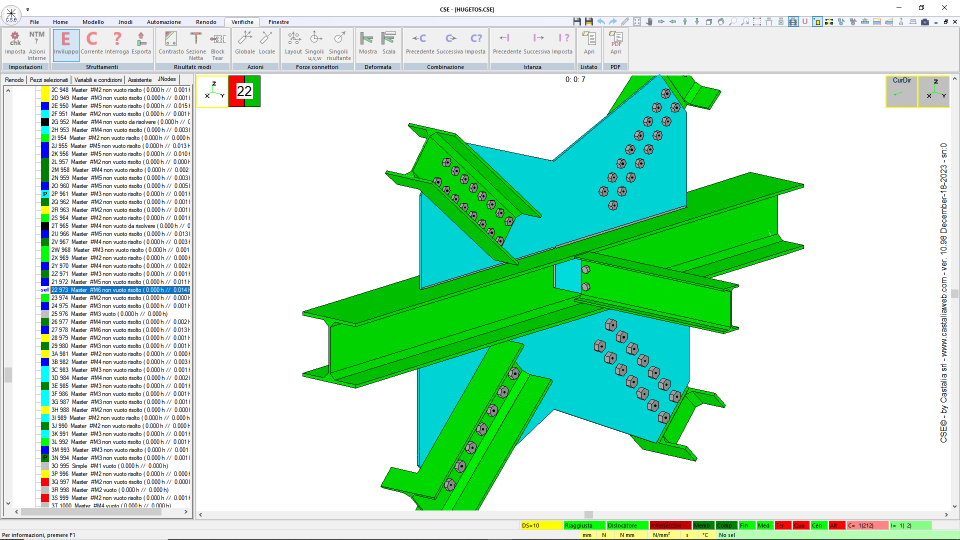This screenshot has height=540, width=960.
Task: Open the PDF Apri icon
Action: (615, 43)
